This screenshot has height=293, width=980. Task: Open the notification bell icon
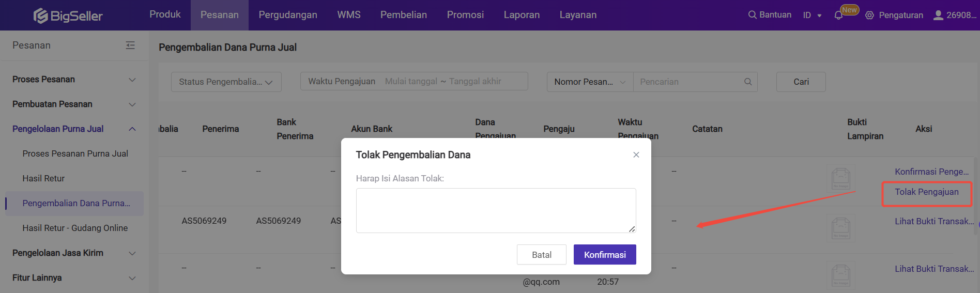tap(838, 16)
